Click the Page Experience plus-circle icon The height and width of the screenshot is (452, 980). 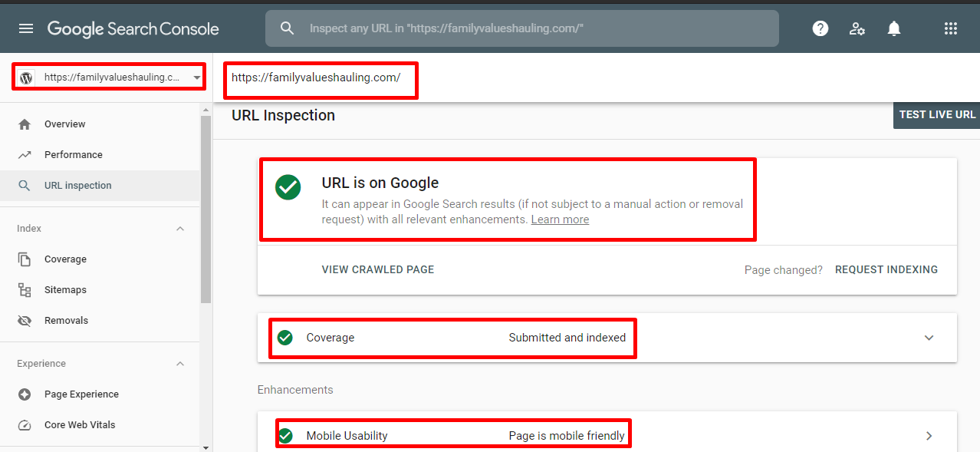click(x=25, y=394)
